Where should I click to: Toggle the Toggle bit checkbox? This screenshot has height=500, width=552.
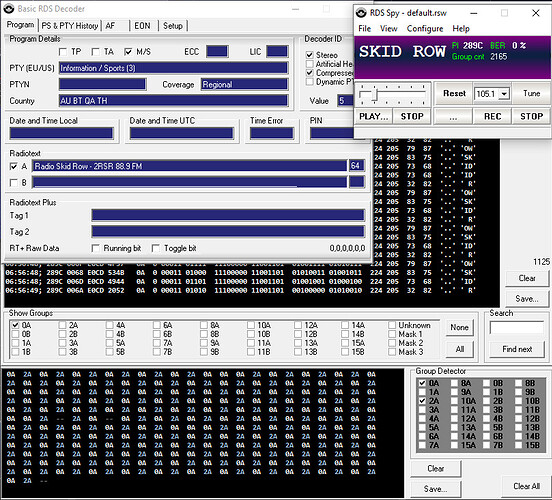(156, 248)
